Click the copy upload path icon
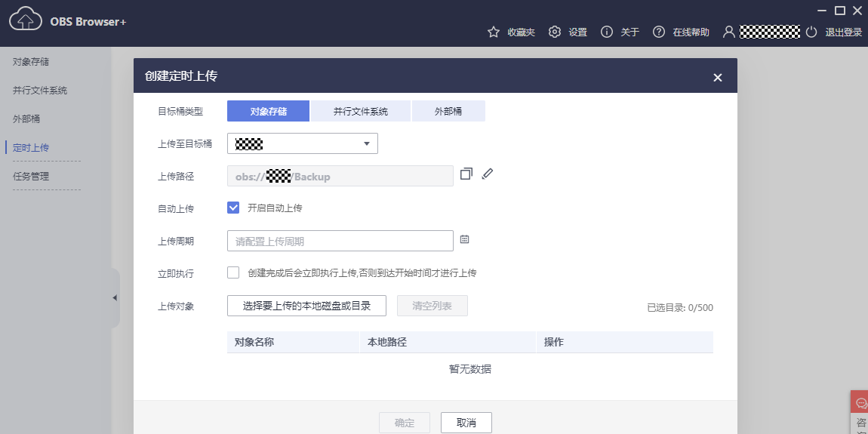The image size is (868, 434). [x=466, y=174]
